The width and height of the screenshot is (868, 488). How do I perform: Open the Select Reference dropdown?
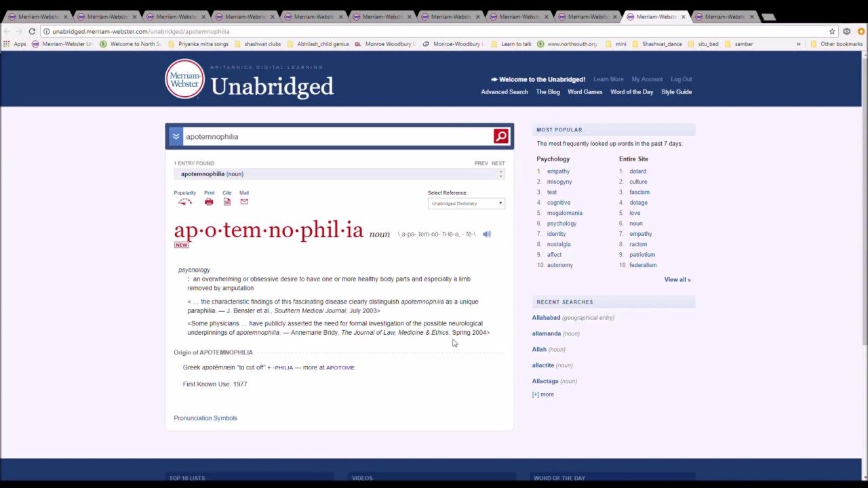tap(467, 203)
